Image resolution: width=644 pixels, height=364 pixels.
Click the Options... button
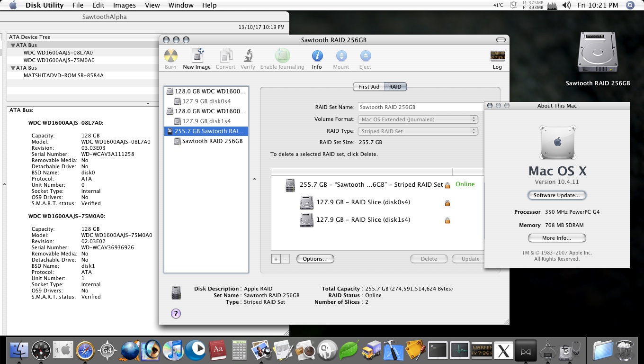(x=315, y=259)
